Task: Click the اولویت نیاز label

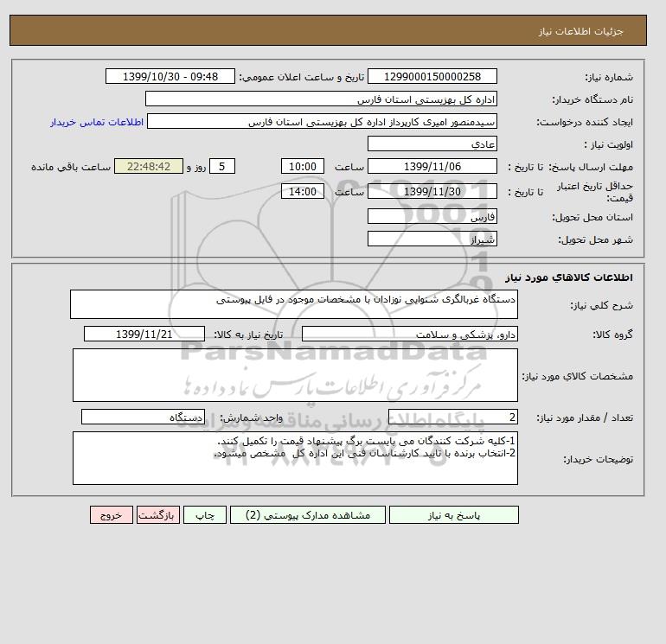Action: (609, 144)
